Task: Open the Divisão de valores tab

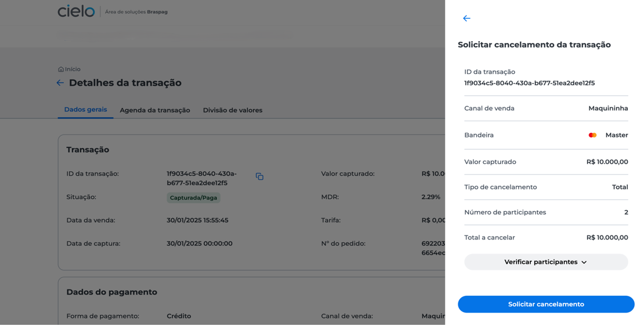Action: coord(233,110)
